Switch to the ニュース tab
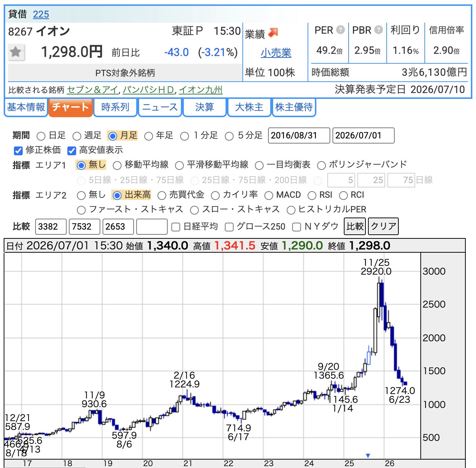Viewport: 476px width, 468px height. (x=160, y=107)
